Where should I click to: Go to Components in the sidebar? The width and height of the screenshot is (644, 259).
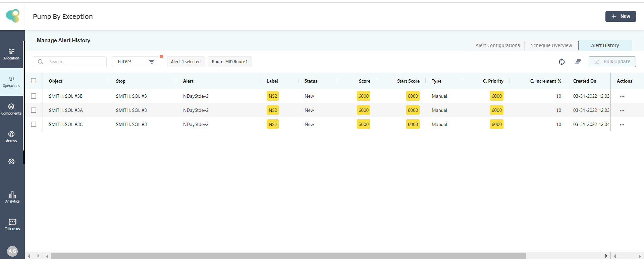tap(11, 109)
